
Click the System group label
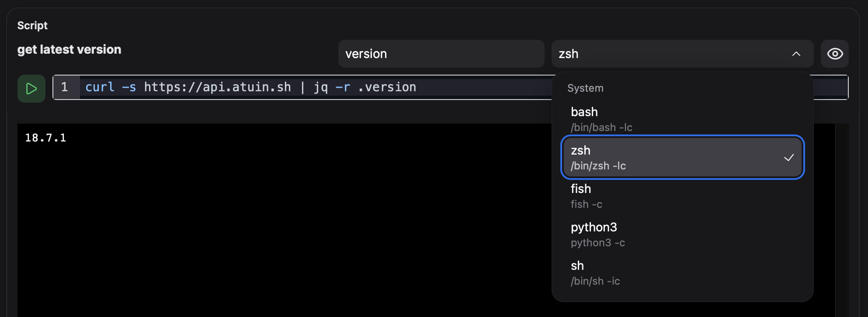(x=585, y=88)
